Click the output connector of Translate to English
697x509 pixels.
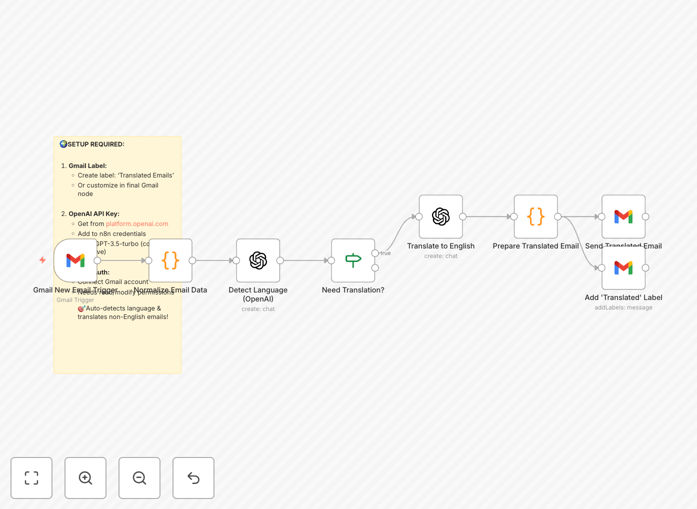tap(462, 216)
